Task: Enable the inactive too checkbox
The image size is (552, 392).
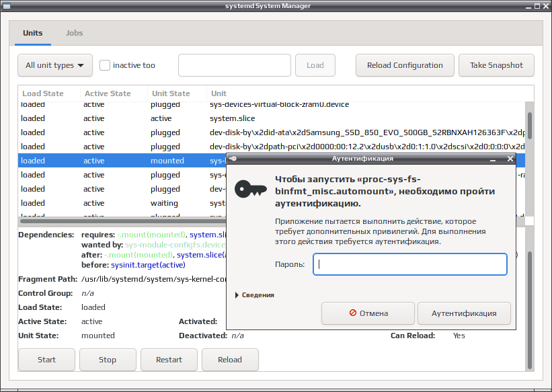Action: click(105, 65)
